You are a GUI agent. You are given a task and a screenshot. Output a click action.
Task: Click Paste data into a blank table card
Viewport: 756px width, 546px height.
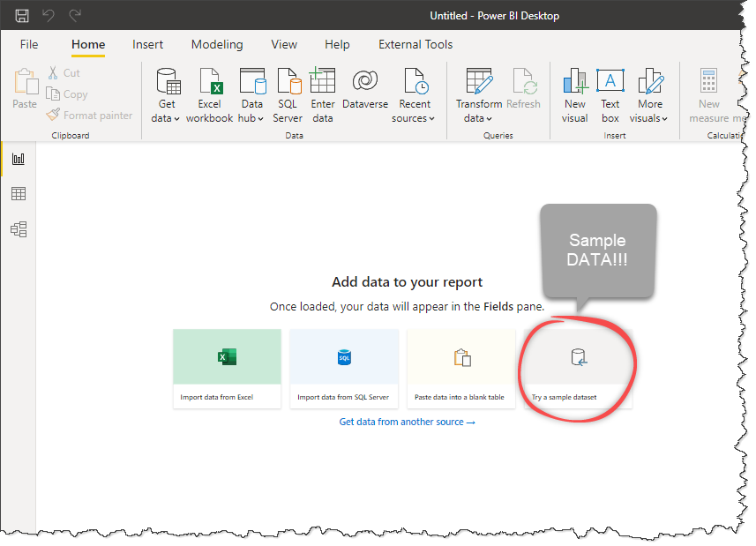coord(461,369)
